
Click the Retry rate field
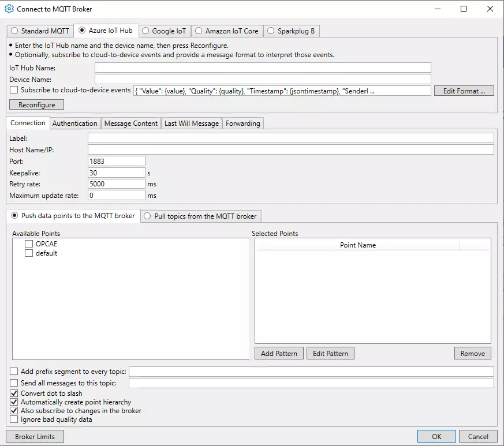117,184
